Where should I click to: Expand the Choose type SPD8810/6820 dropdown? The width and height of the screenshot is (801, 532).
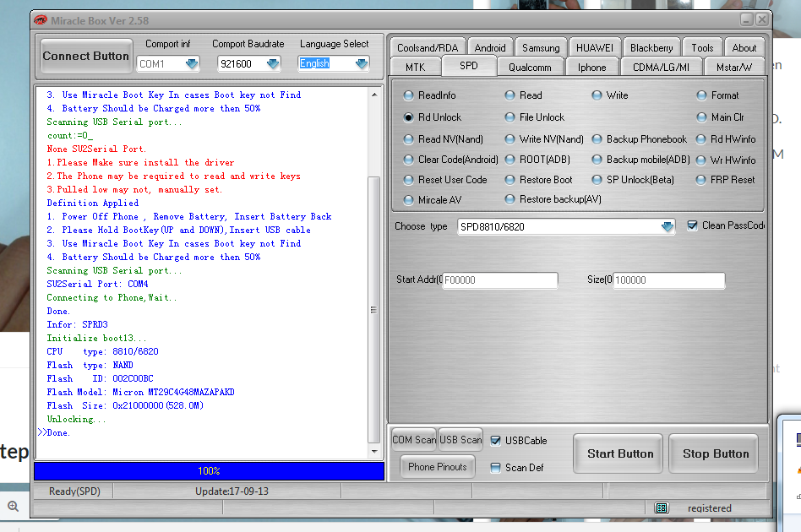coord(667,226)
